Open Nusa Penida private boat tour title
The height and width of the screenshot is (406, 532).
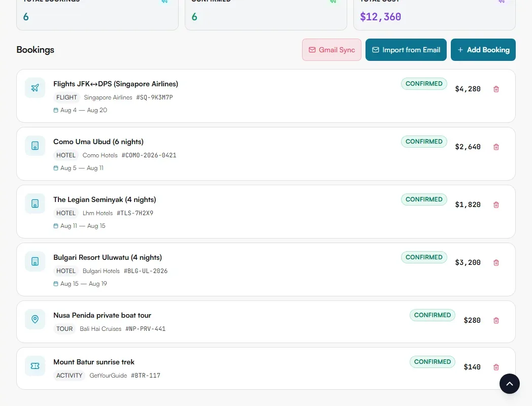tap(102, 316)
